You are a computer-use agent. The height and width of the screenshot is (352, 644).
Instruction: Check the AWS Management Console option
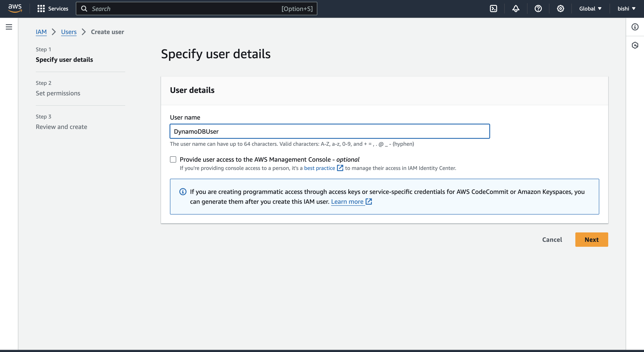pos(173,159)
